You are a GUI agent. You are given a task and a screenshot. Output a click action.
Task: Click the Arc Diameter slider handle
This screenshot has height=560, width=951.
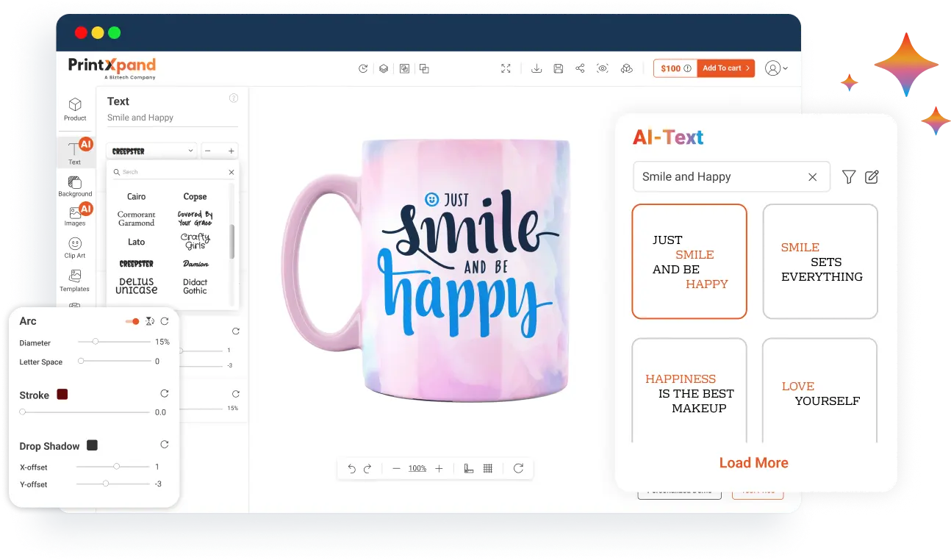pyautogui.click(x=96, y=342)
